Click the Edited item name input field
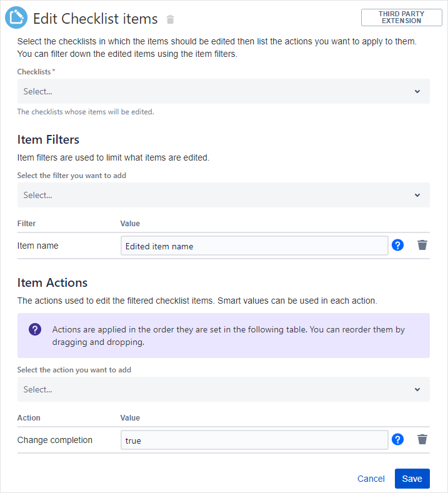Viewport: 448px width, 493px height. [254, 246]
